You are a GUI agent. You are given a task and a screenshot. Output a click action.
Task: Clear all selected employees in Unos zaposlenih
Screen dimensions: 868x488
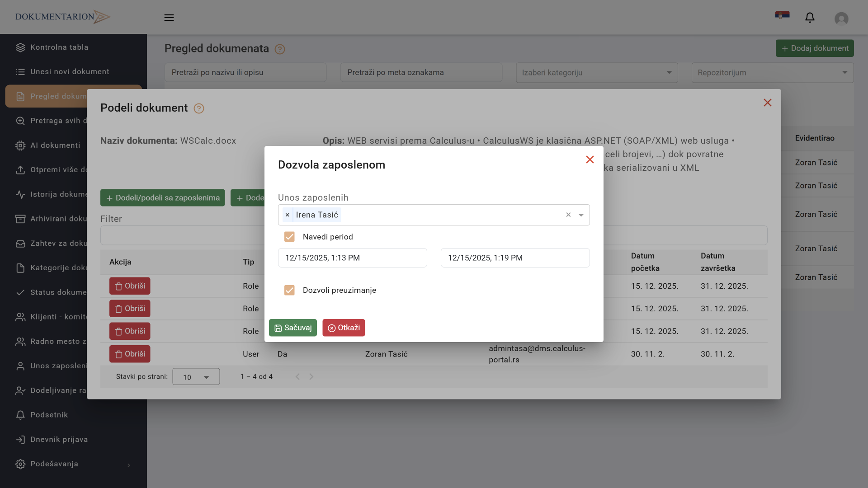pos(568,215)
